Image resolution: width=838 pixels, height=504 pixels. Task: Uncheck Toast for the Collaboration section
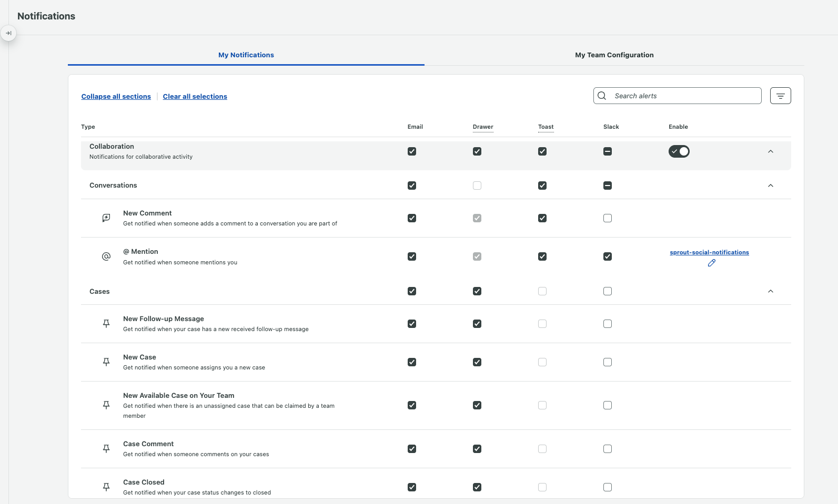tap(542, 151)
